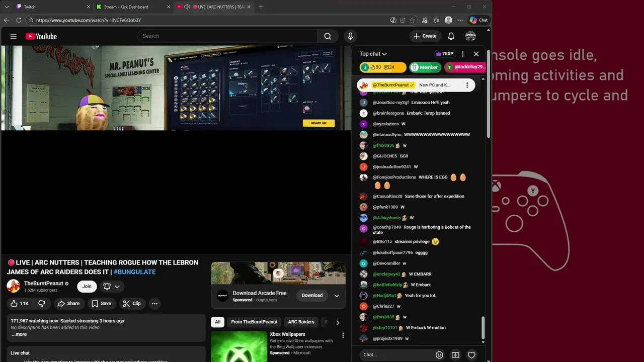The image size is (644, 362).
Task: Share the live video
Action: click(x=68, y=304)
